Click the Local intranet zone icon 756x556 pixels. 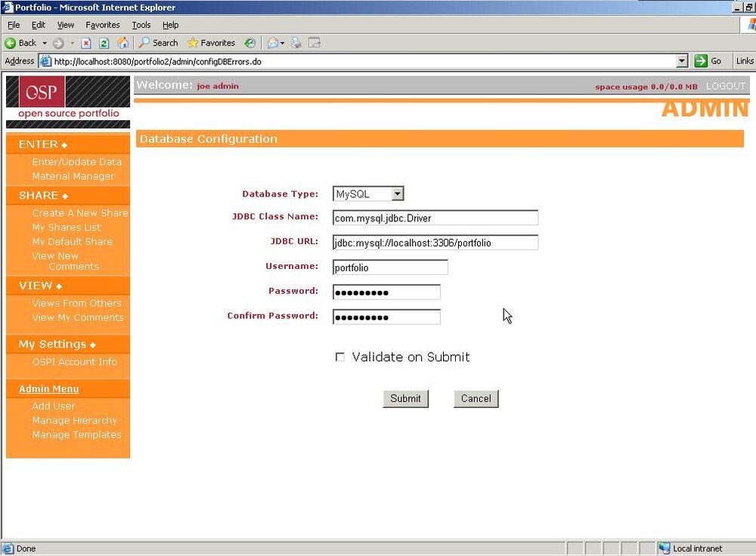(665, 548)
